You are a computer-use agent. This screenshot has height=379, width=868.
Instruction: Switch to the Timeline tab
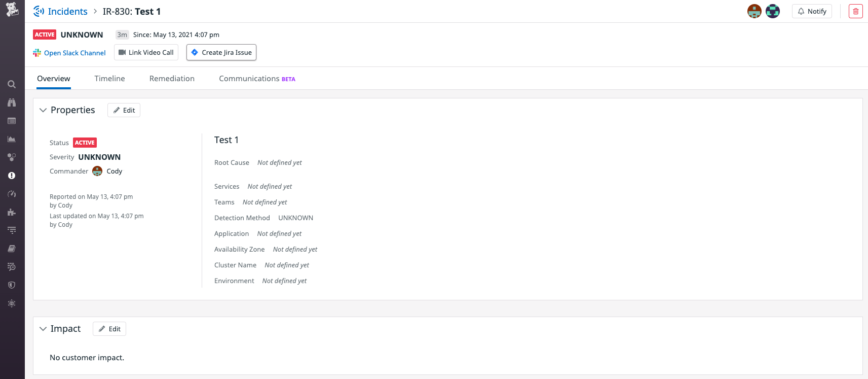(109, 79)
